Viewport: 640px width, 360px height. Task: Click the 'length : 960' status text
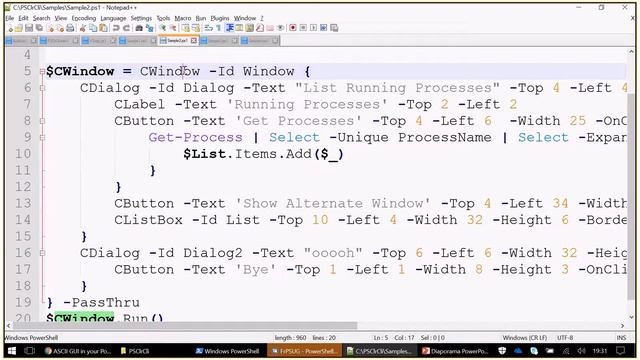pos(290,338)
